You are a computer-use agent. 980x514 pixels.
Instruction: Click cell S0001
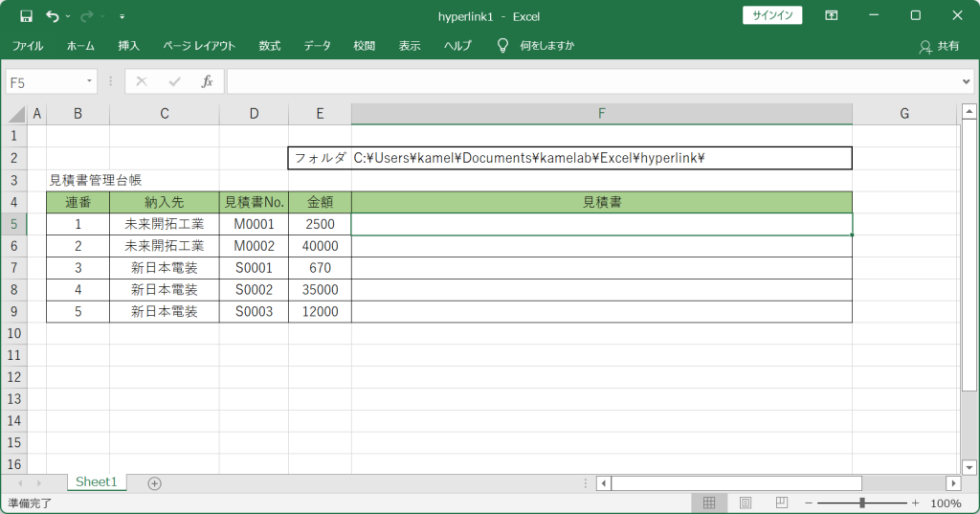(x=254, y=268)
